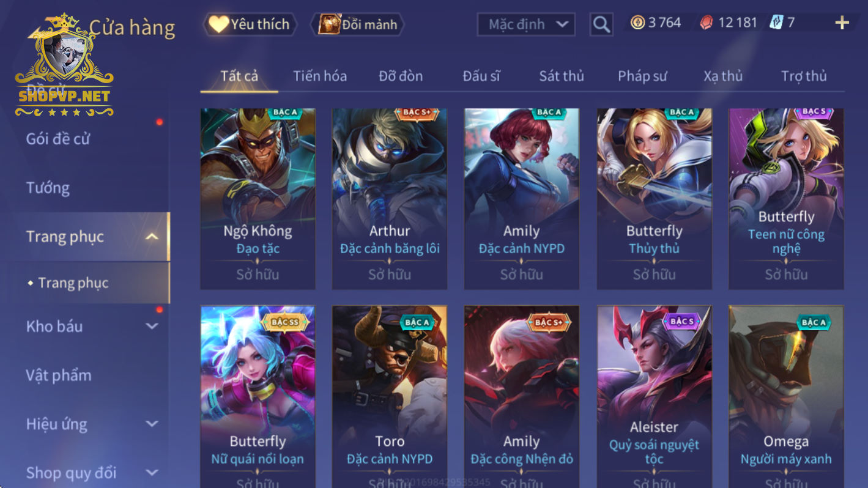
Task: Open Gói đề cử in sidebar
Action: point(58,139)
